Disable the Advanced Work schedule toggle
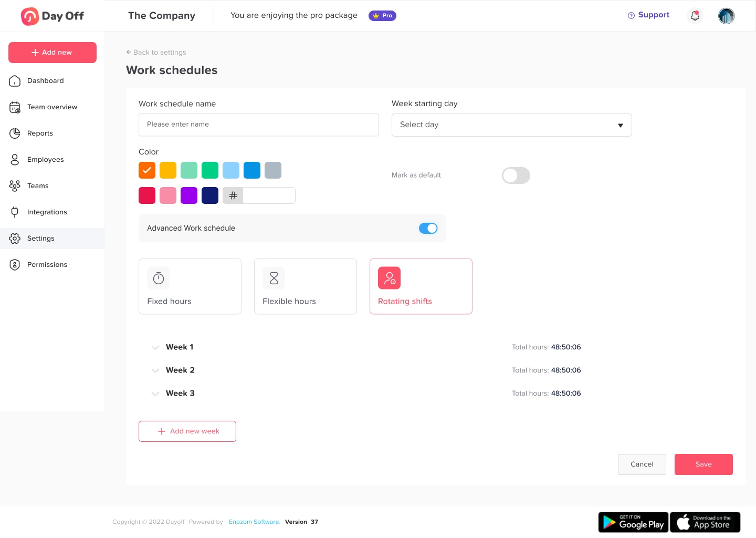Viewport: 756px width, 538px height. [428, 228]
